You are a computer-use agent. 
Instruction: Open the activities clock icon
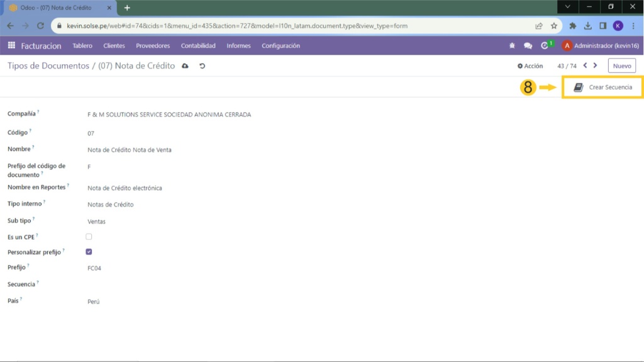pyautogui.click(x=545, y=46)
